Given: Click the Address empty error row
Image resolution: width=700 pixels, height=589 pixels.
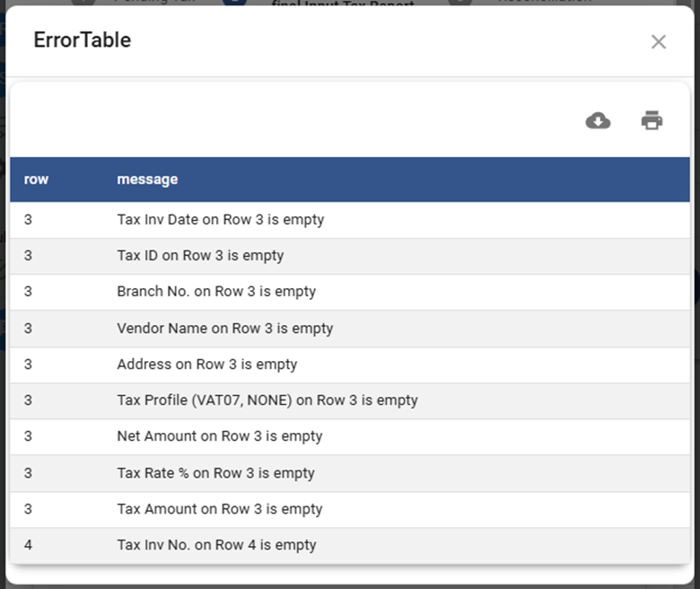Looking at the screenshot, I should (206, 365).
